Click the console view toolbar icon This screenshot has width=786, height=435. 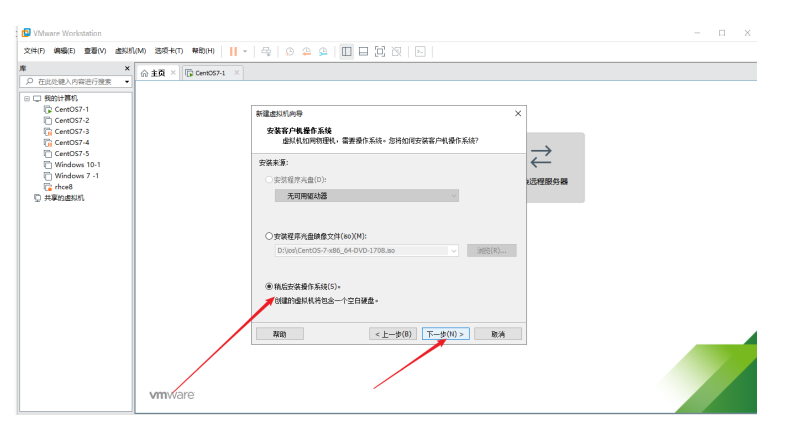click(421, 52)
